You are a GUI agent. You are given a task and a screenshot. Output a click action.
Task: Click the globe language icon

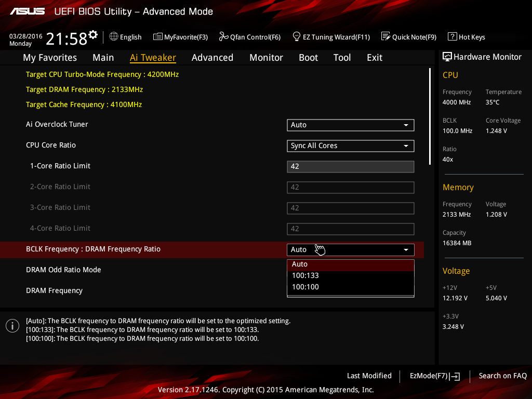point(114,36)
